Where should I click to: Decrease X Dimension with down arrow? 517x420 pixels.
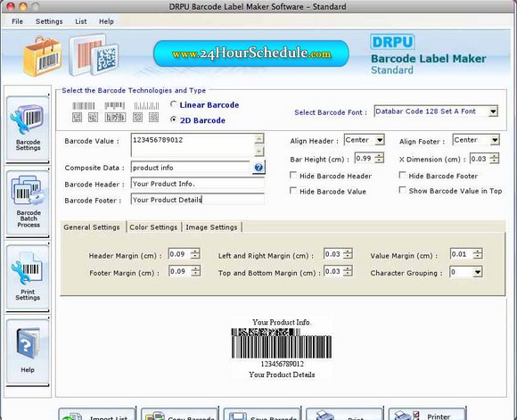(494, 161)
